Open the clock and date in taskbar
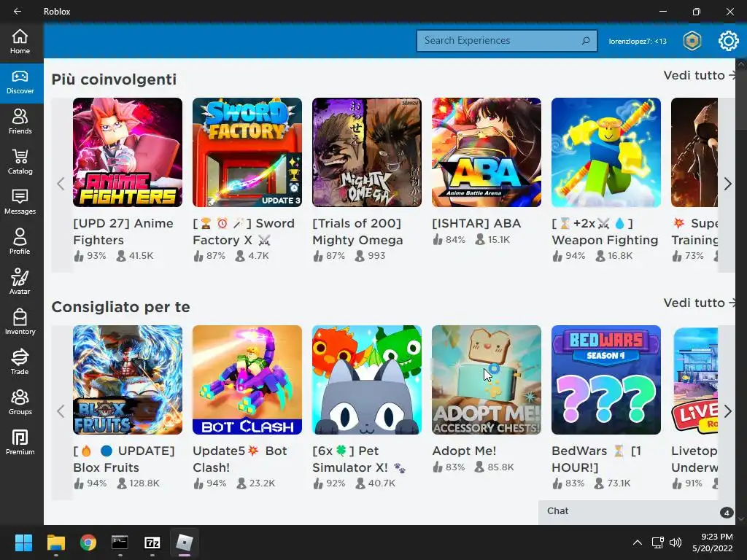 [713, 542]
